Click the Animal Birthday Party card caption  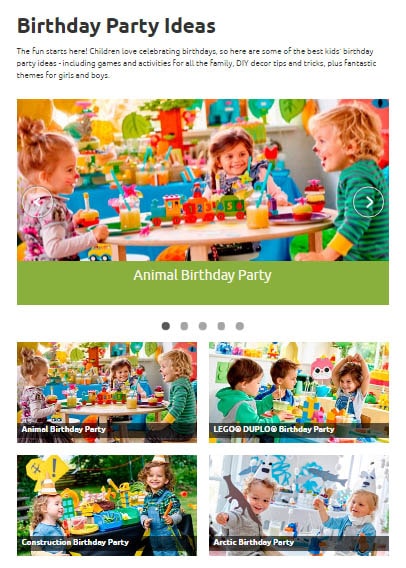point(63,429)
